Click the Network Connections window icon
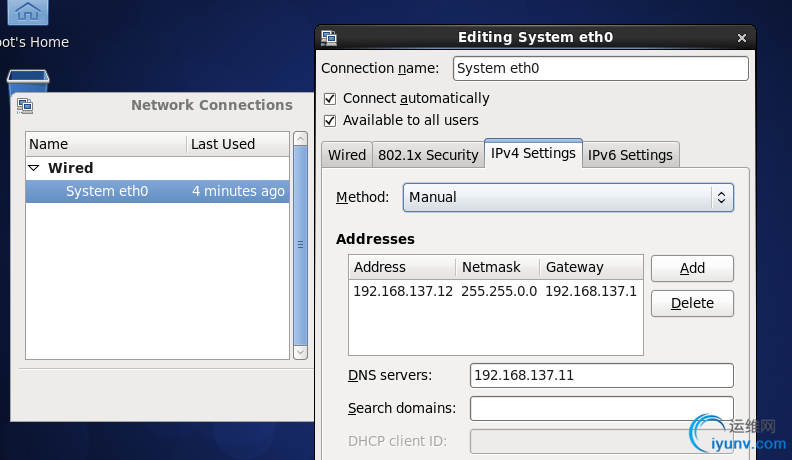This screenshot has height=460, width=792. 26,105
